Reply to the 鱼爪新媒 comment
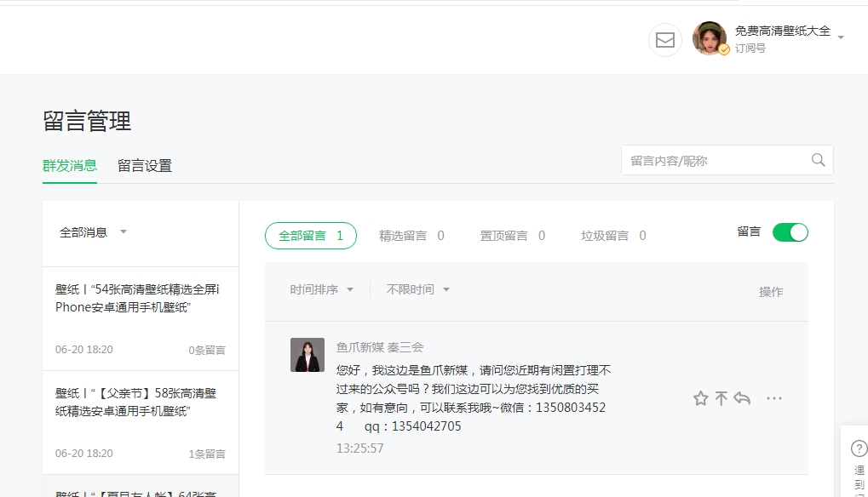 [742, 398]
